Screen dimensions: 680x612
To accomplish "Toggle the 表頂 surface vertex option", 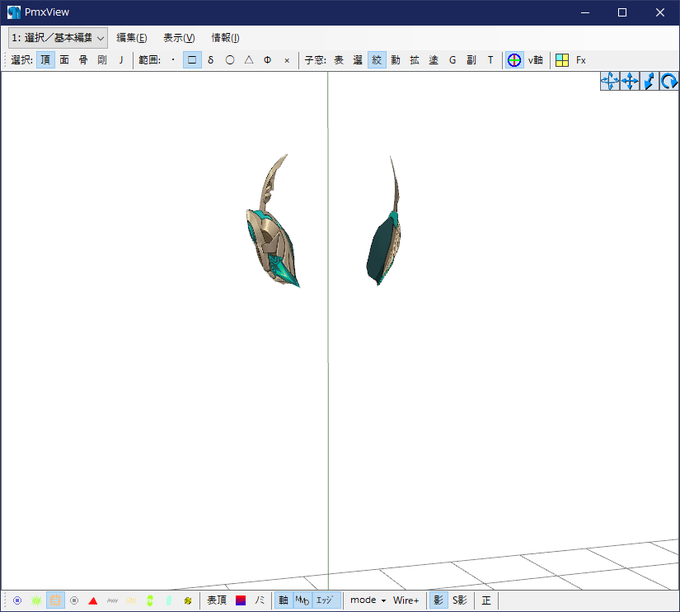I will coord(216,601).
